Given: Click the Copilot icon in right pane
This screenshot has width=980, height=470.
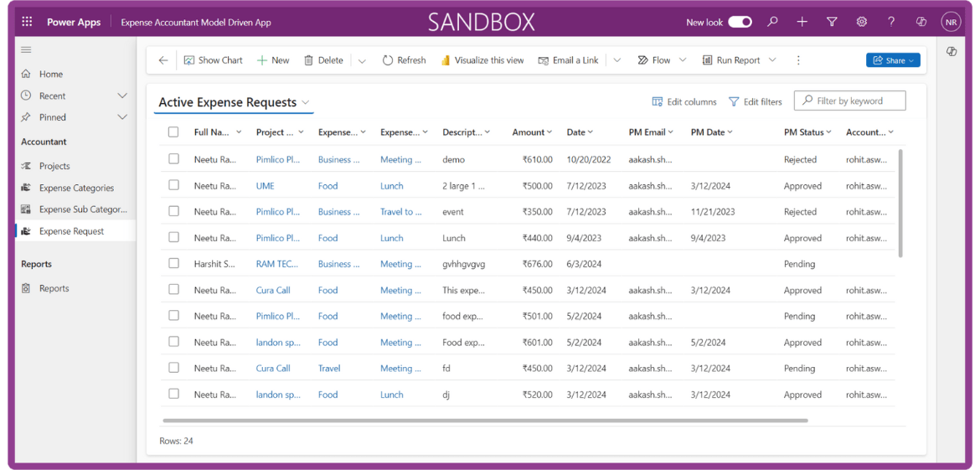Looking at the screenshot, I should 952,52.
